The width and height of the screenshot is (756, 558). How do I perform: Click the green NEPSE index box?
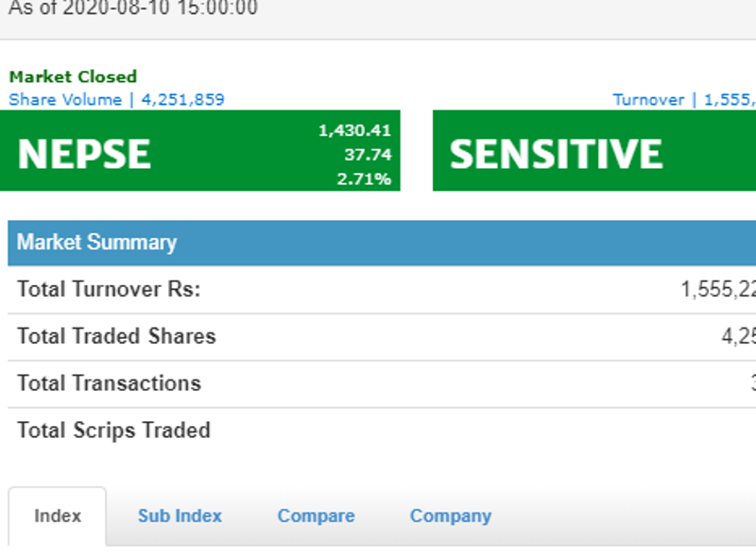pyautogui.click(x=199, y=151)
